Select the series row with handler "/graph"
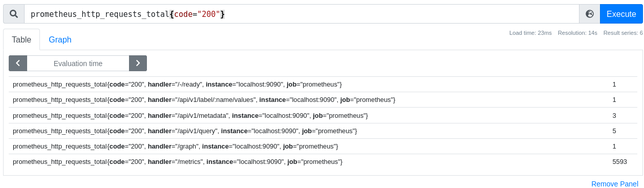644x188 pixels. point(323,146)
